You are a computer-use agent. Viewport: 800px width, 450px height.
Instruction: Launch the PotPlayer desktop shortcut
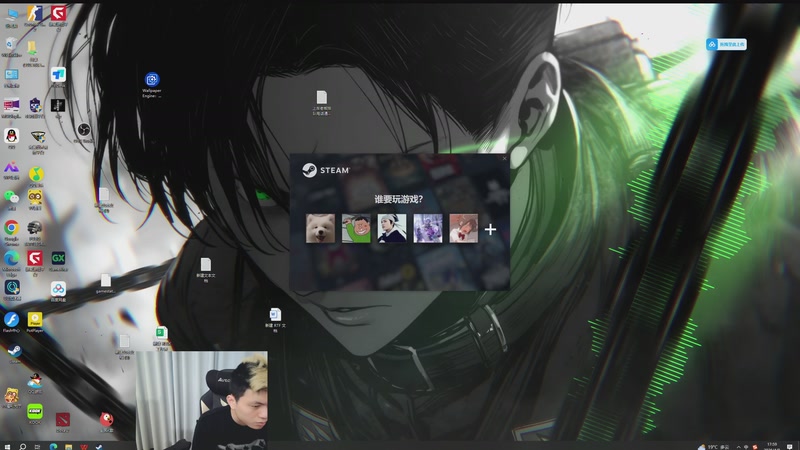tap(35, 322)
